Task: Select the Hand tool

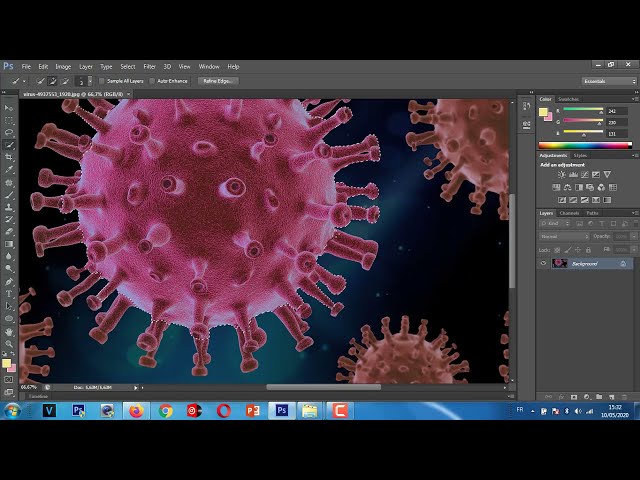Action: [x=9, y=331]
